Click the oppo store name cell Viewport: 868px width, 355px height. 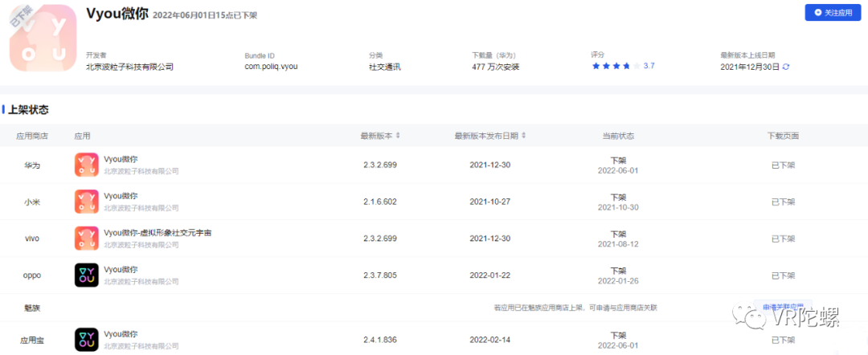pos(32,275)
